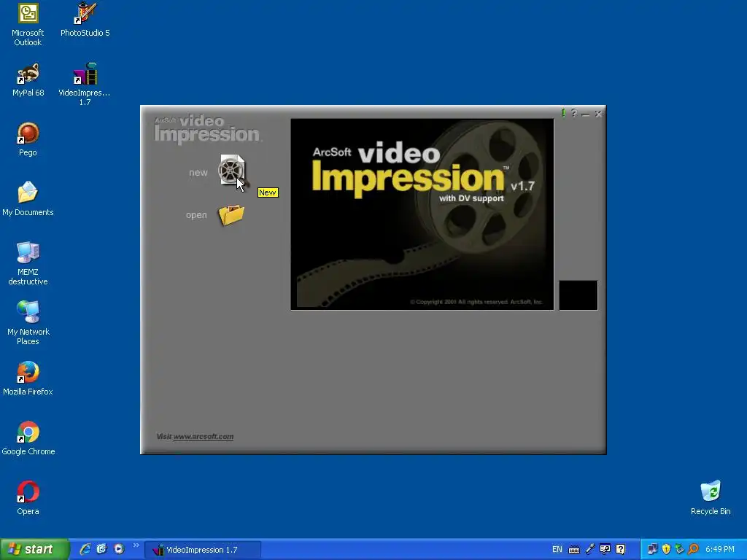Open help via the question mark icon
Viewport: 747px width, 560px height.
tap(574, 113)
